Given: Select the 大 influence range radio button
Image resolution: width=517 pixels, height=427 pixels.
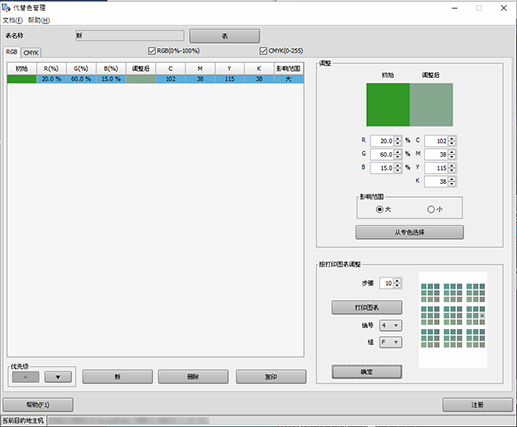Looking at the screenshot, I should tap(379, 209).
